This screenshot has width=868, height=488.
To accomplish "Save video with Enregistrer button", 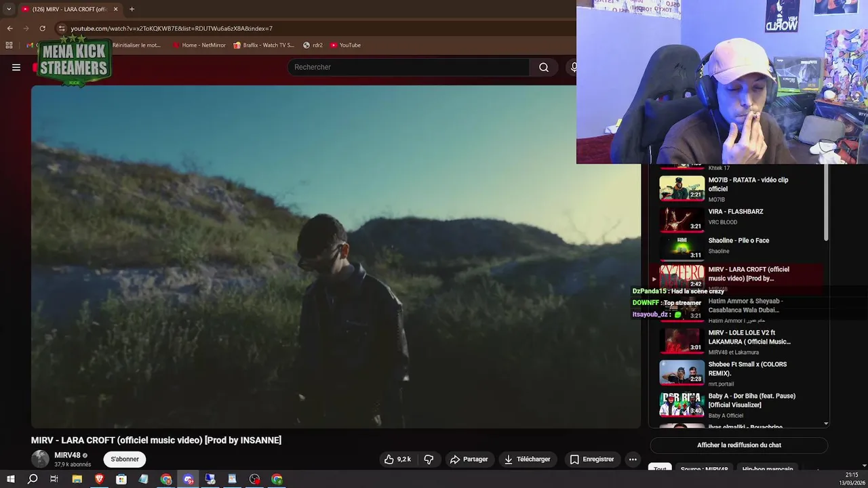I will click(592, 460).
